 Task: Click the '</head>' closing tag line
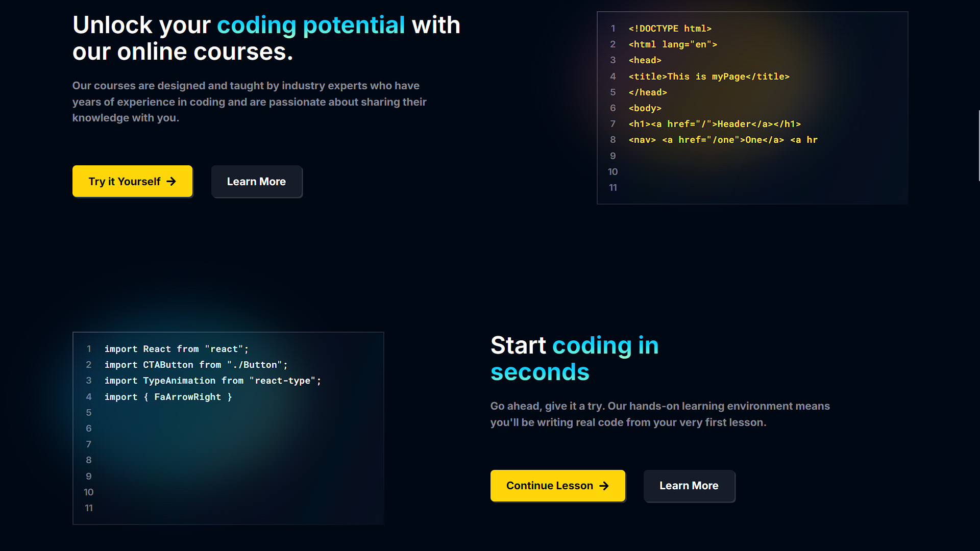(x=648, y=92)
